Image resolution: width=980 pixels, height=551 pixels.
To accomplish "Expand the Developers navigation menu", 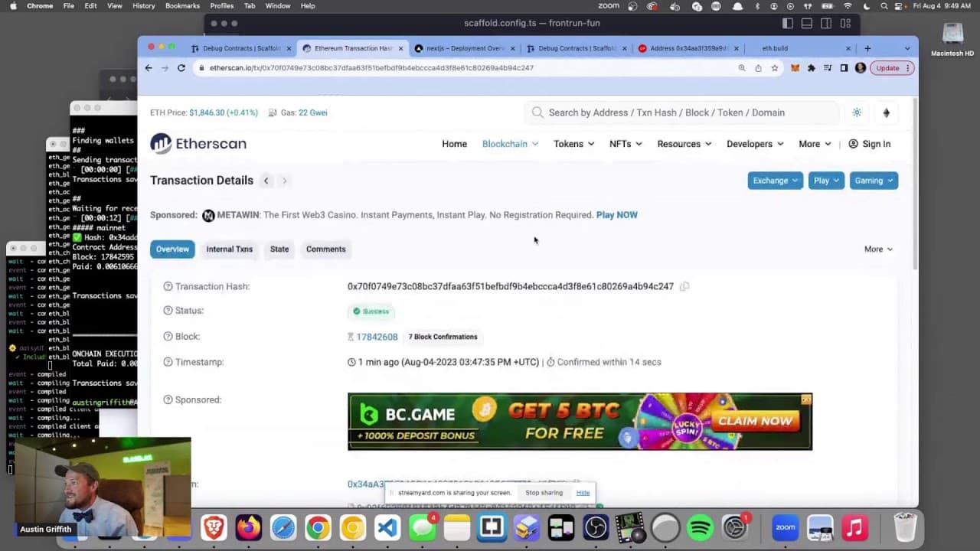I will coord(755,144).
